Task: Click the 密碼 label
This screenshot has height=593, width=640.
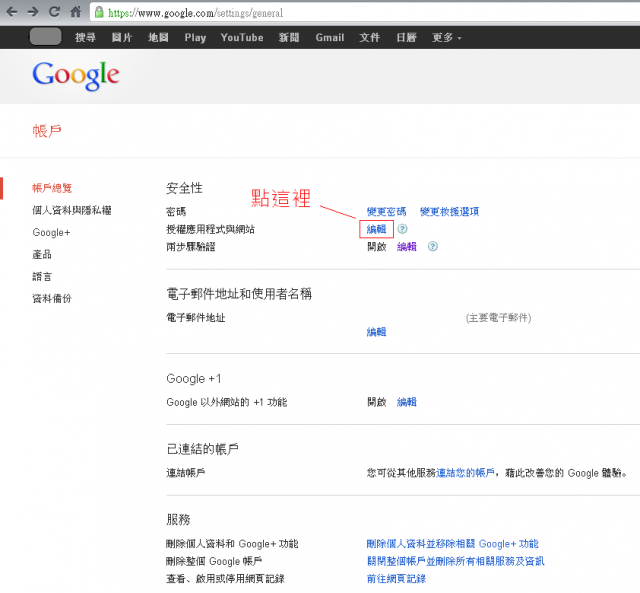Action: coord(176,212)
